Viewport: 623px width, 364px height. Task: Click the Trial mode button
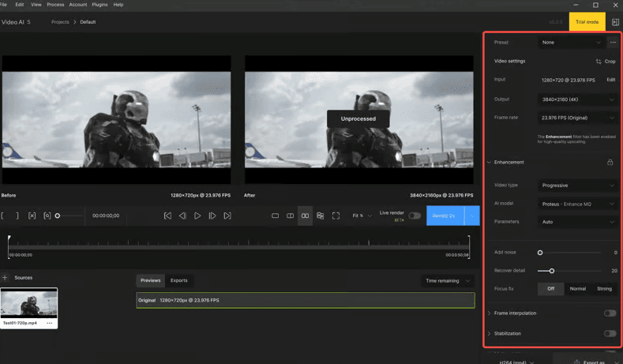click(x=587, y=22)
